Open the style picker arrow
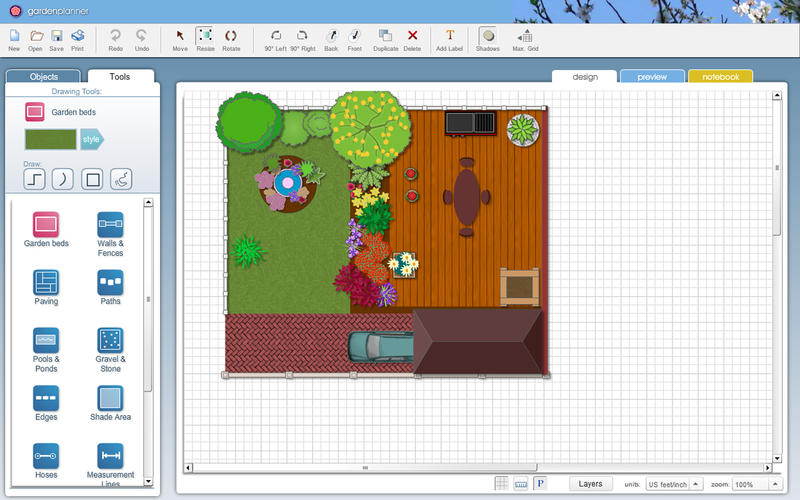The height and width of the screenshot is (500, 800). coord(92,139)
